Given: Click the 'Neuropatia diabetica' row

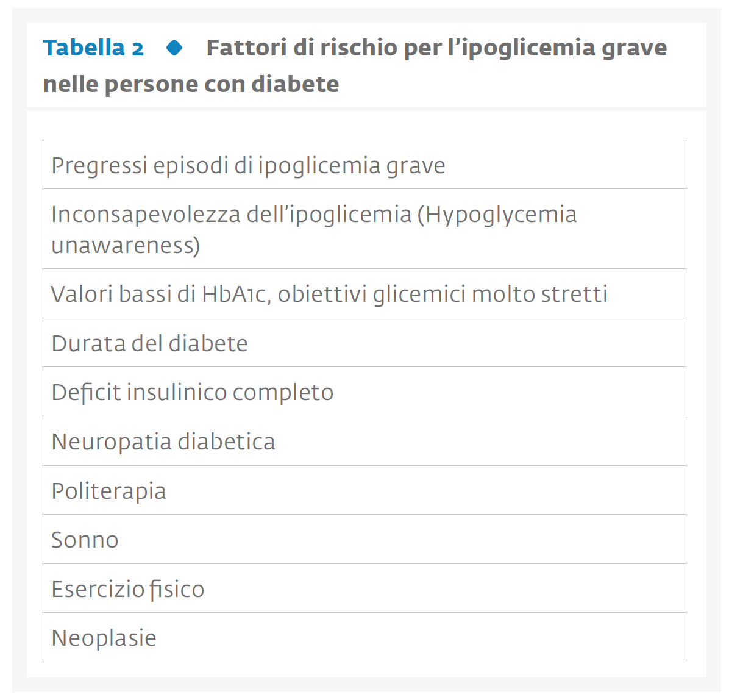Looking at the screenshot, I should click(364, 441).
